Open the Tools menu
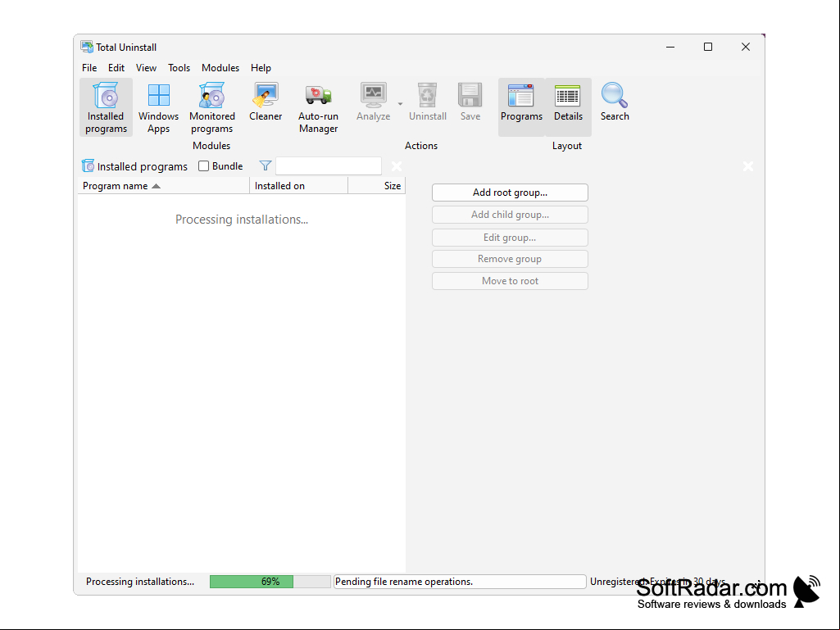The height and width of the screenshot is (630, 840). click(x=179, y=68)
